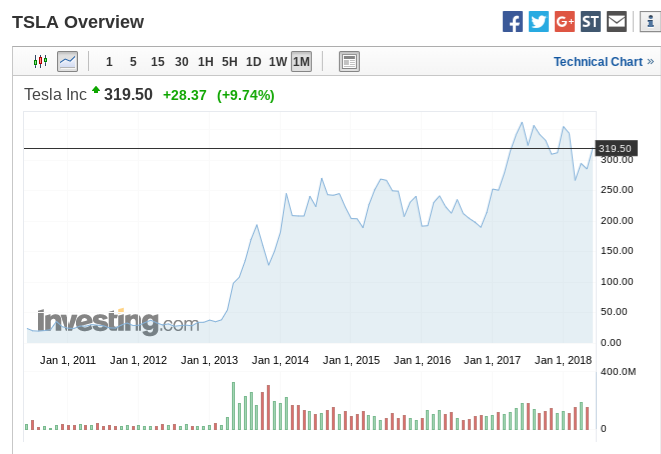
Task: Click the 100.00 price axis label
Action: 617,282
